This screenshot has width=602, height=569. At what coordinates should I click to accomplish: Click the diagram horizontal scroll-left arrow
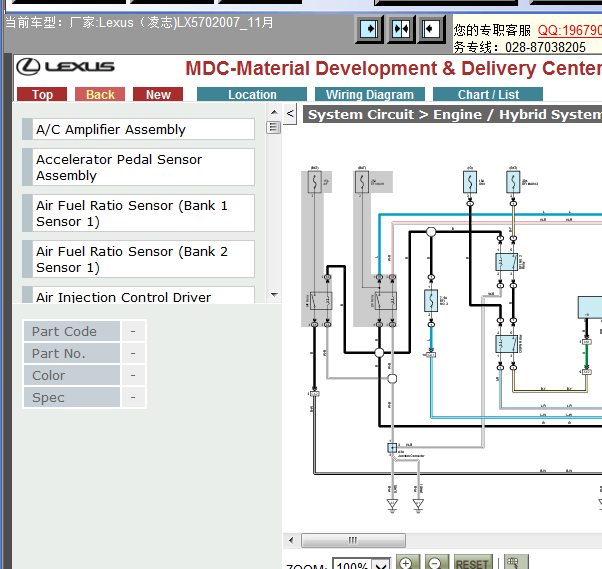291,541
